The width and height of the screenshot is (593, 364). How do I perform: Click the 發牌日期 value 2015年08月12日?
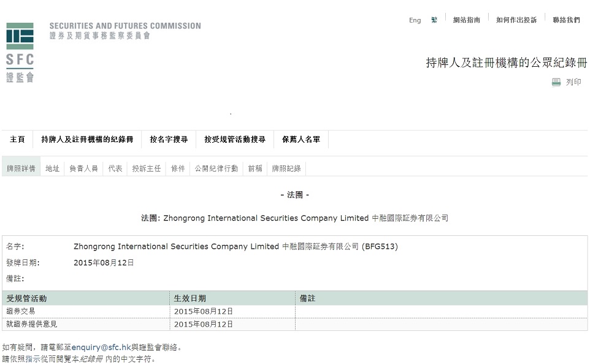pos(104,263)
